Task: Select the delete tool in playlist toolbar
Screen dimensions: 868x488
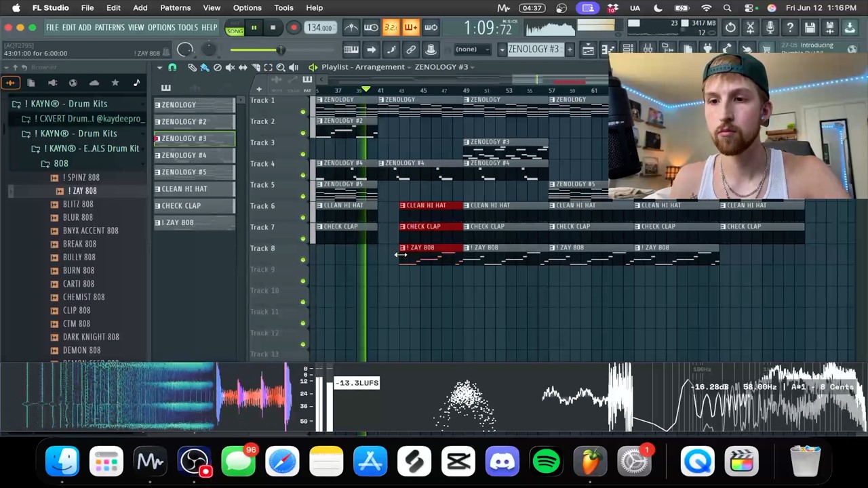Action: coord(218,67)
